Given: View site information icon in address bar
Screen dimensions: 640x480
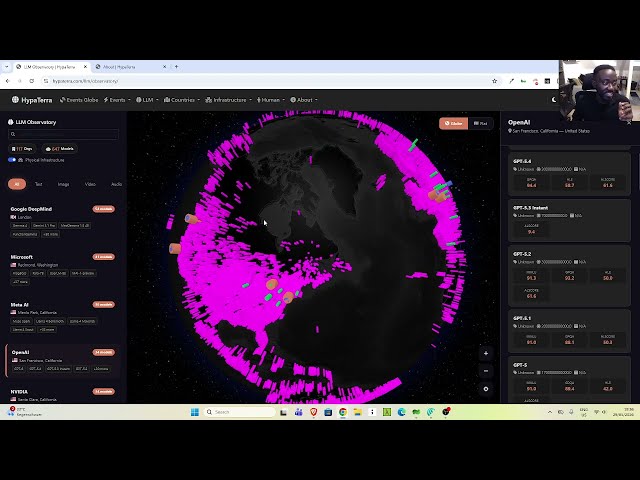Looking at the screenshot, I should point(46,81).
